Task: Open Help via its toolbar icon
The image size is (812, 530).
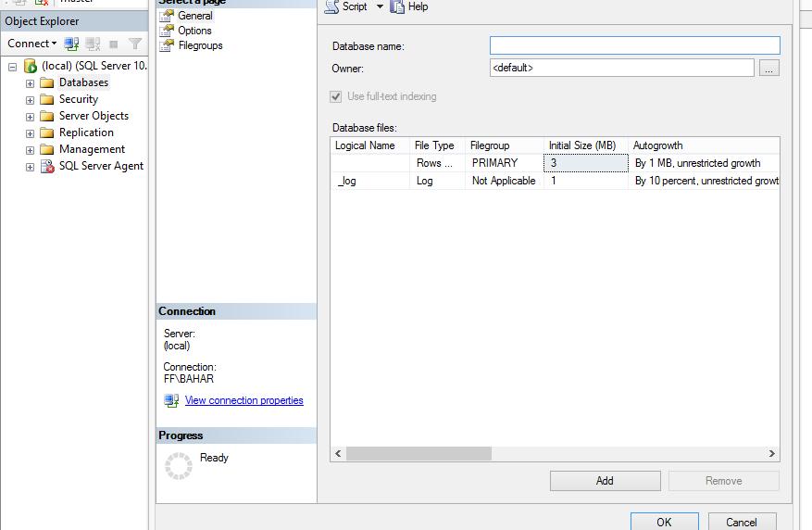Action: coord(397,6)
